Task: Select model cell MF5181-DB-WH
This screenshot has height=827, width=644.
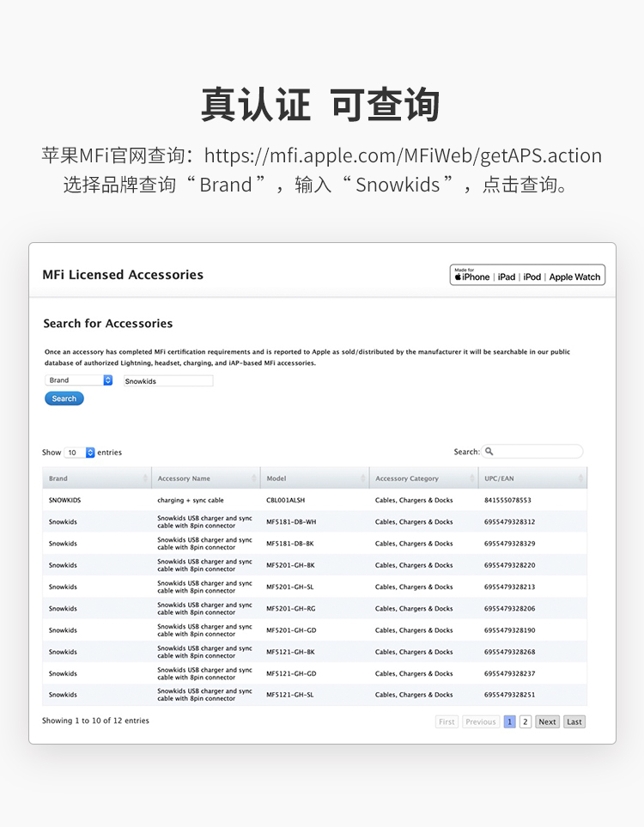Action: tap(291, 521)
